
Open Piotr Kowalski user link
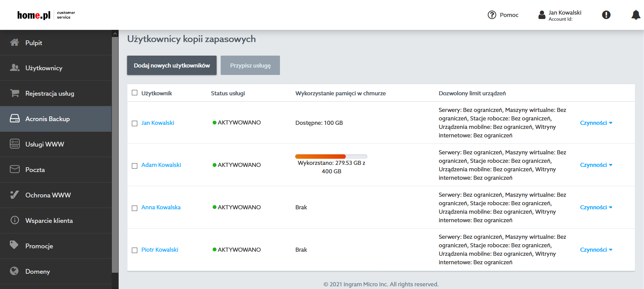160,250
